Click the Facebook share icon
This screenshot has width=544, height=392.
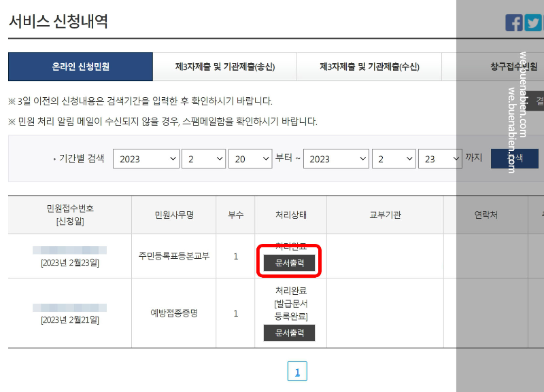tap(515, 22)
